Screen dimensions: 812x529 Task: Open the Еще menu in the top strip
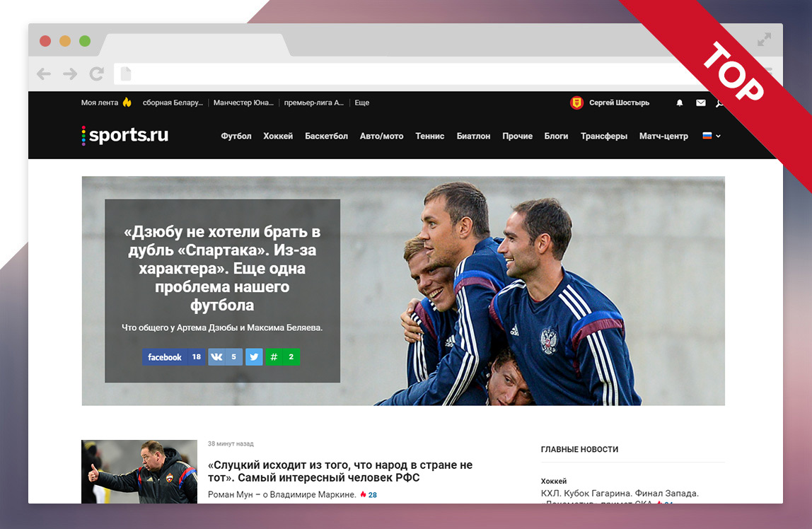361,102
